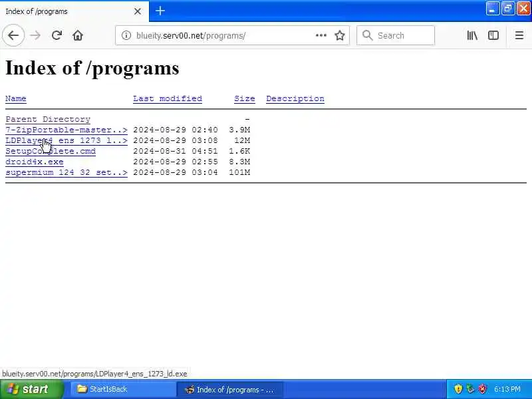The width and height of the screenshot is (532, 399).
Task: Click the yellow security shield tray icon
Action: [x=458, y=389]
